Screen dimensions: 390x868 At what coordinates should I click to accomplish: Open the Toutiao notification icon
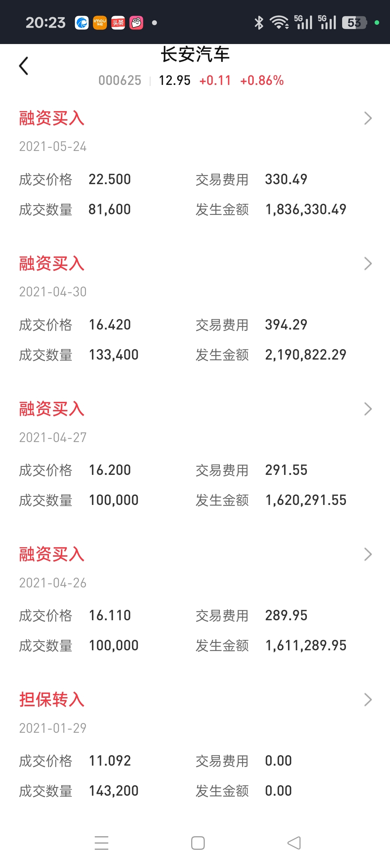118,23
